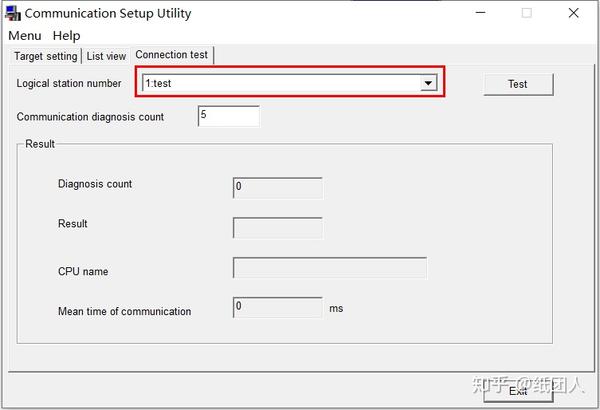Switch to the List view tab
This screenshot has width=600, height=410.
106,56
